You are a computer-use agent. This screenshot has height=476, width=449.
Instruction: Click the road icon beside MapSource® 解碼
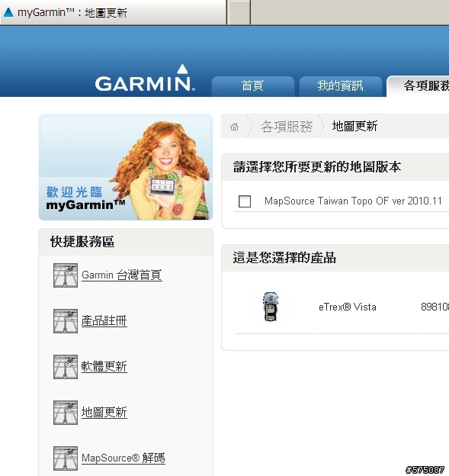pyautogui.click(x=66, y=458)
